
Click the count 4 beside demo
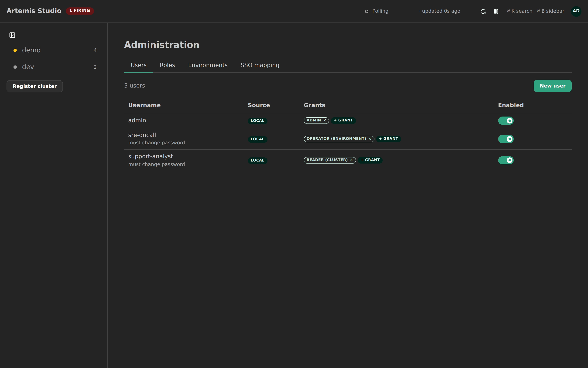pos(95,50)
